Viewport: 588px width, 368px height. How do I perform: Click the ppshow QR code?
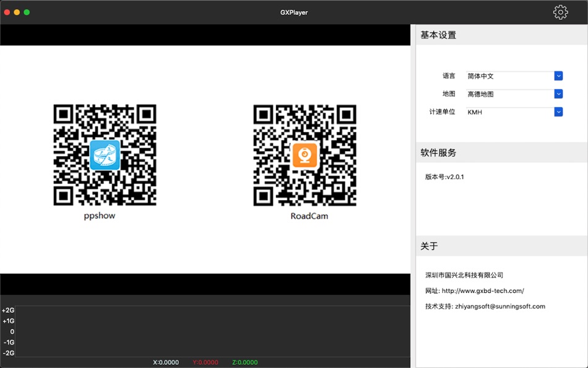(105, 155)
